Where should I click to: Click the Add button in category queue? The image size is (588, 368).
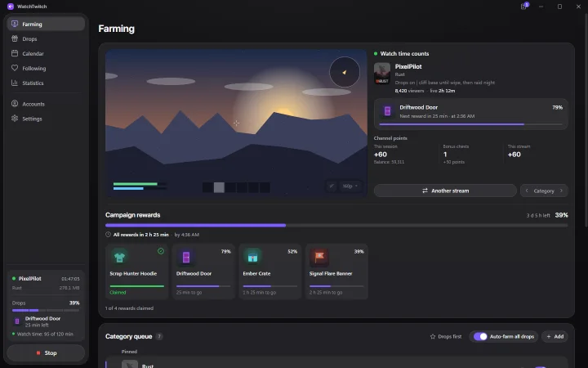pyautogui.click(x=555, y=336)
